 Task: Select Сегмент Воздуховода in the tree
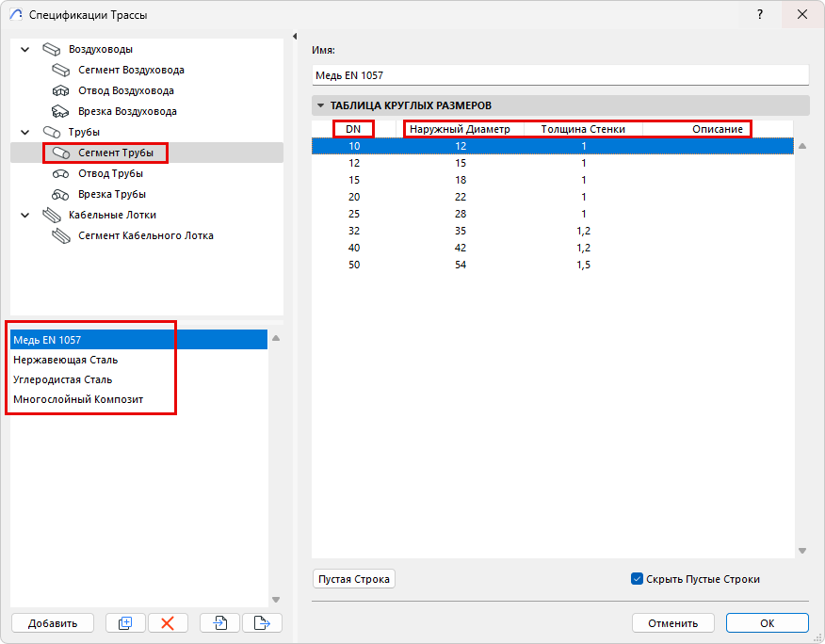[x=131, y=70]
